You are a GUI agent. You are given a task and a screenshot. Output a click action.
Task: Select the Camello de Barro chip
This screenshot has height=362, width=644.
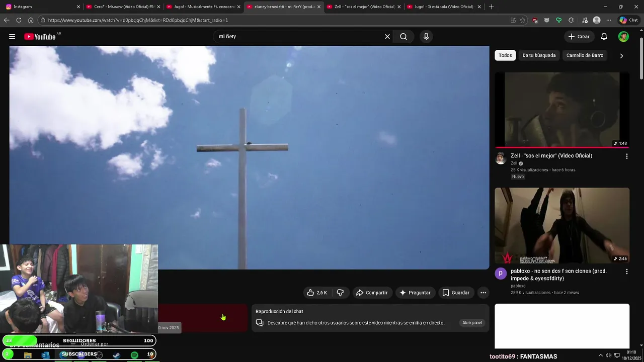point(585,55)
